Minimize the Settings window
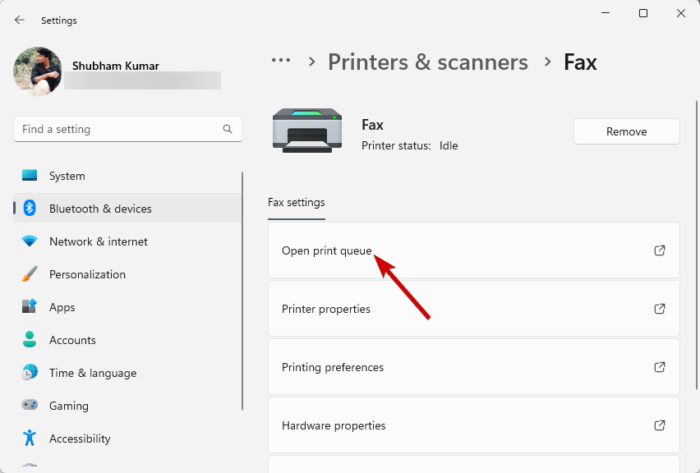This screenshot has height=473, width=700. (605, 13)
